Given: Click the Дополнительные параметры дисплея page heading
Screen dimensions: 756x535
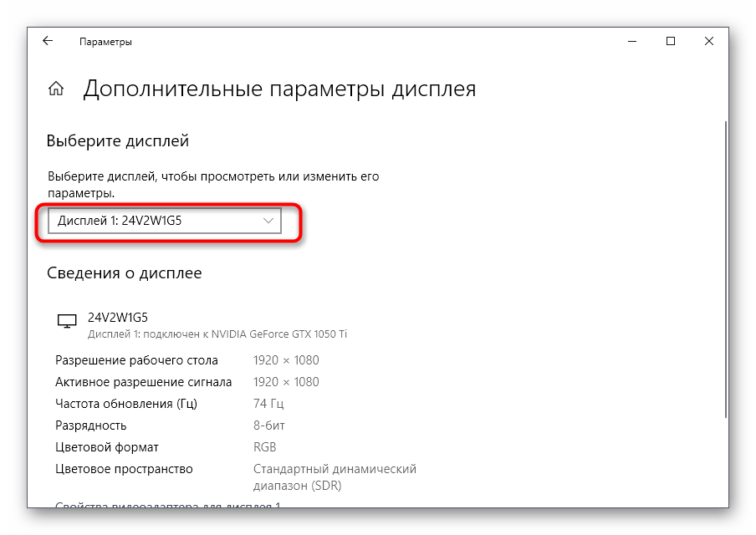Looking at the screenshot, I should (279, 89).
